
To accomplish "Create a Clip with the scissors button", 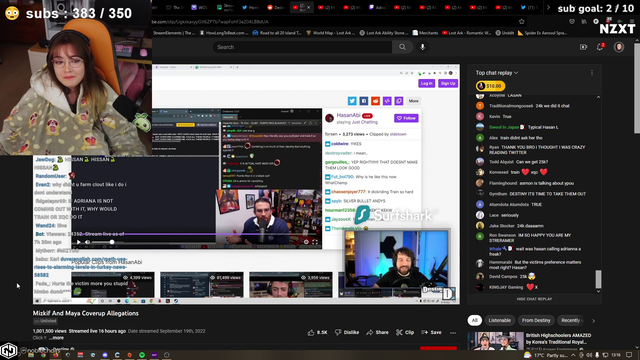I will tap(404, 332).
